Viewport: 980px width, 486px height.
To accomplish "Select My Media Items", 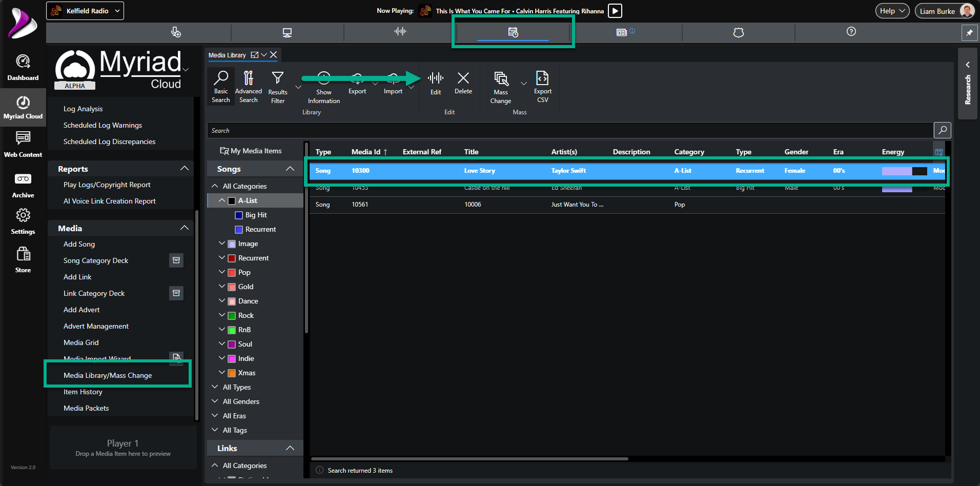I will coord(251,151).
